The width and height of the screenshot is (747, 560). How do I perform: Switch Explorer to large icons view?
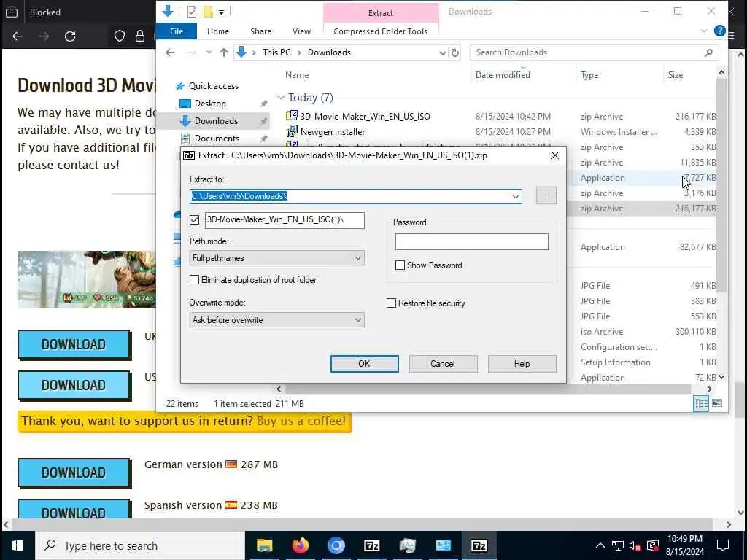pyautogui.click(x=716, y=403)
